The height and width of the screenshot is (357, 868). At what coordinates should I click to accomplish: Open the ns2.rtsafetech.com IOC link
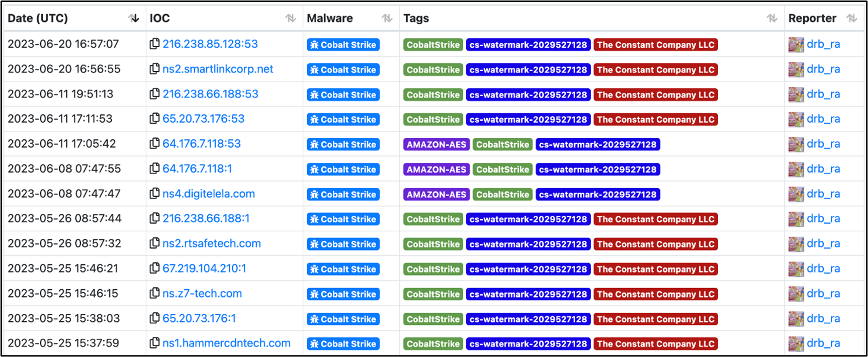click(x=211, y=244)
